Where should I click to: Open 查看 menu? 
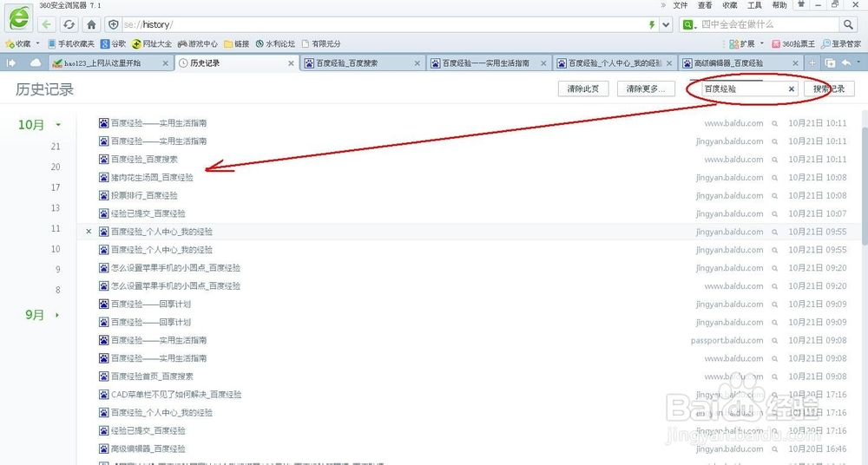(x=705, y=5)
